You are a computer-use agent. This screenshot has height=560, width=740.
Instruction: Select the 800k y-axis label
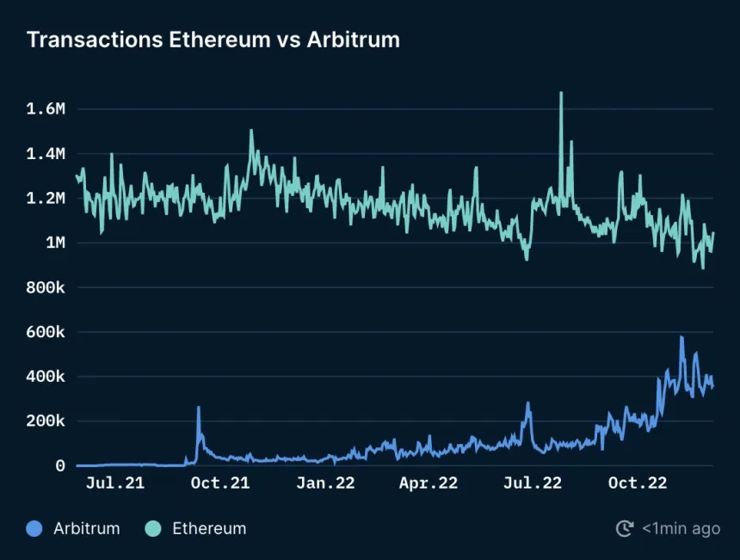click(x=46, y=288)
